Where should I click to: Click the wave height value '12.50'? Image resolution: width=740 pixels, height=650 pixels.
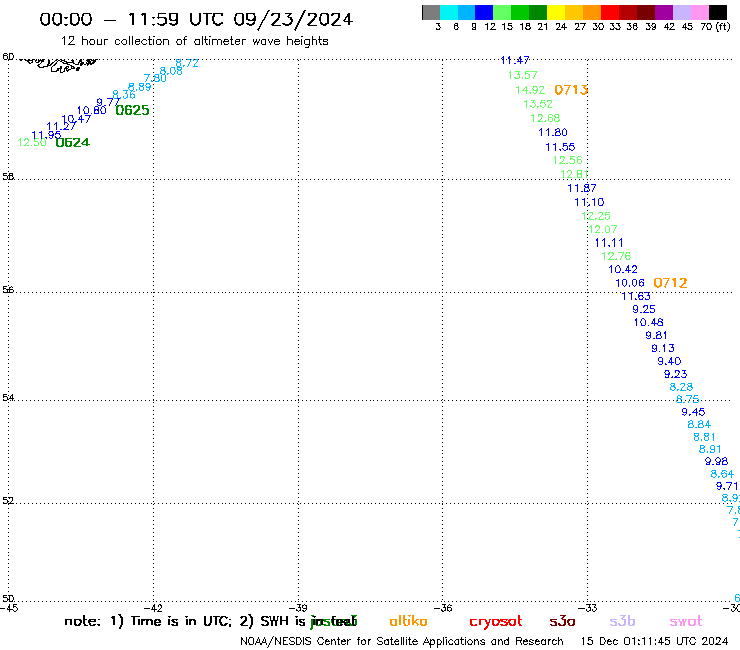pyautogui.click(x=32, y=142)
